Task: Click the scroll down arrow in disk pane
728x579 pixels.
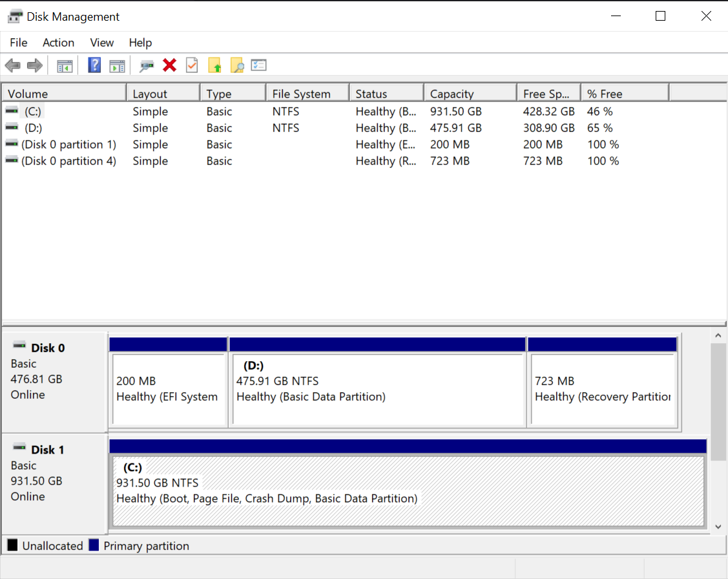Action: click(718, 527)
